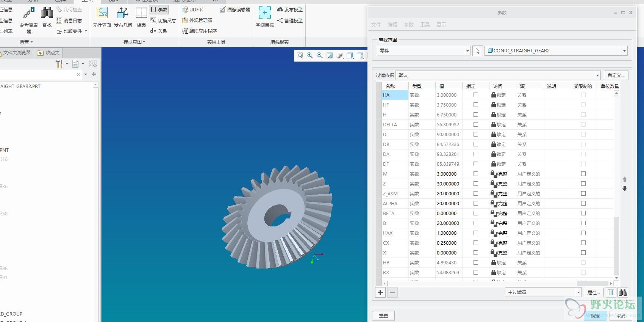Open the 族表 family table

[x=141, y=17]
